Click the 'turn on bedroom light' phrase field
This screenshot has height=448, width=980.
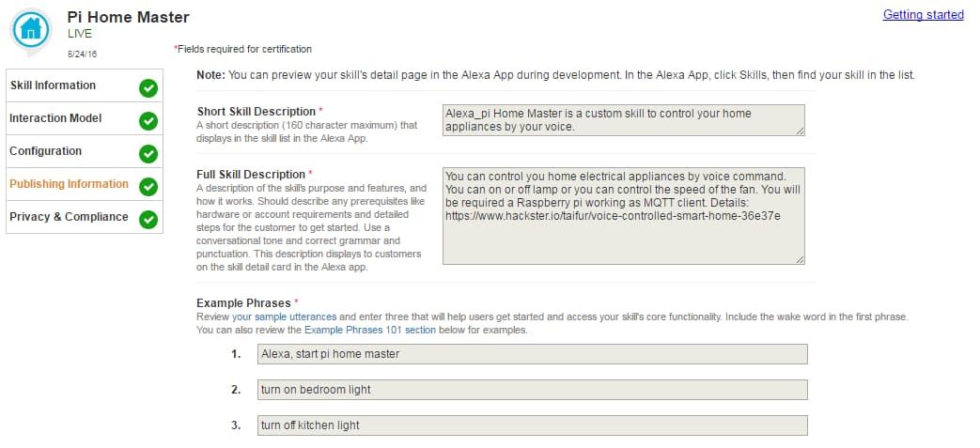click(532, 390)
